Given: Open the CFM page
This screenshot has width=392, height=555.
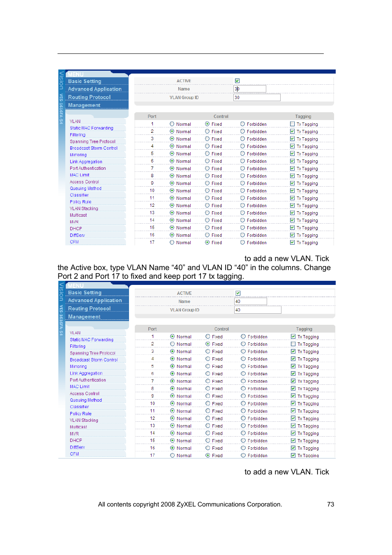Looking at the screenshot, I should tap(74, 241).
